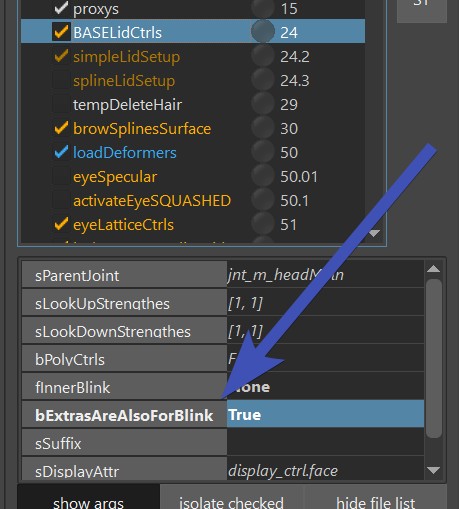Viewport: 459px width, 509px height.
Task: Click the round icon next to browSplinesSurface
Action: pos(263,128)
